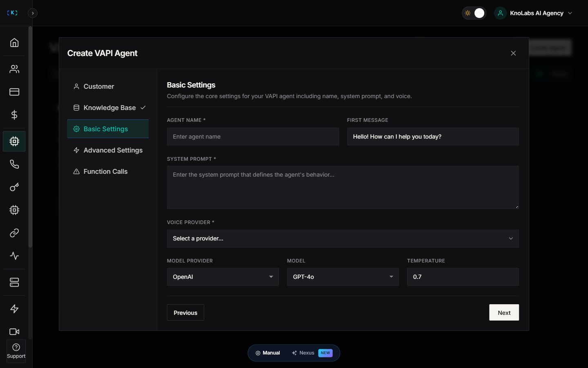Viewport: 588px width, 368px height.
Task: Click the Temperature value field
Action: pos(463,277)
